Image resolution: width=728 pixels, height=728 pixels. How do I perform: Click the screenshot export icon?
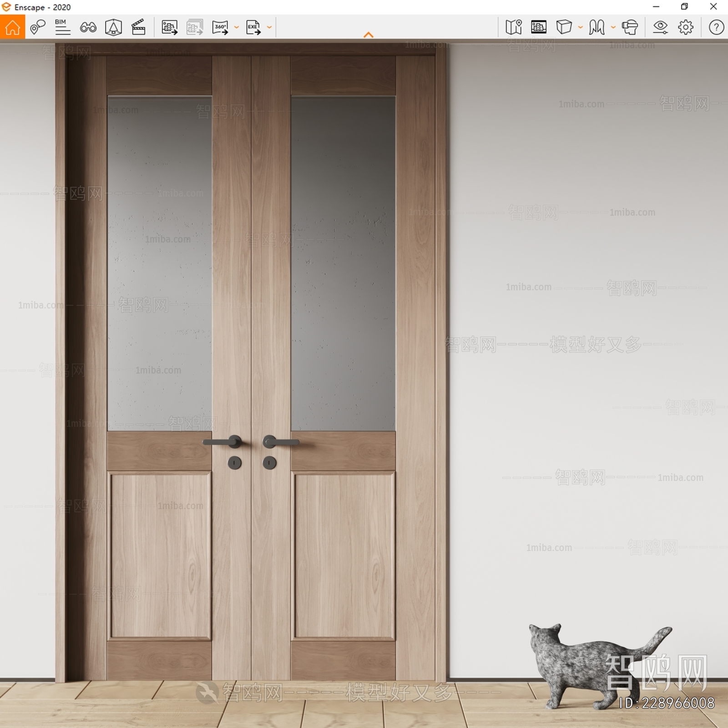click(x=169, y=27)
